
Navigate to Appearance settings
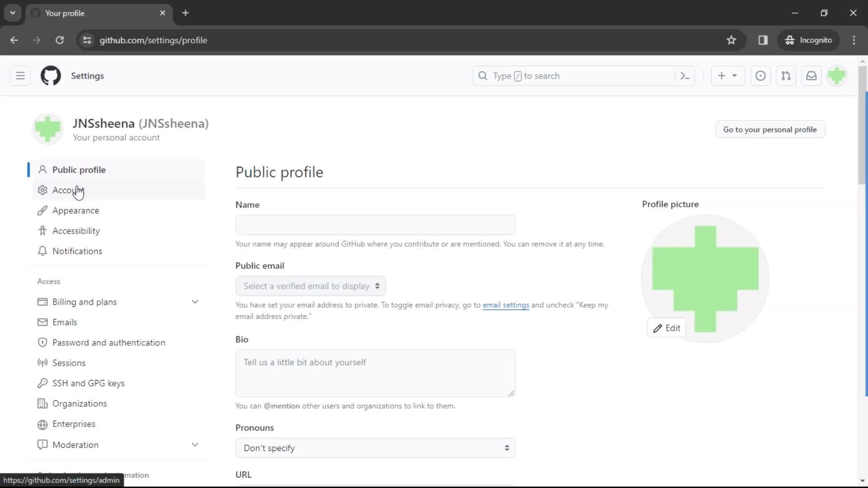[75, 210]
